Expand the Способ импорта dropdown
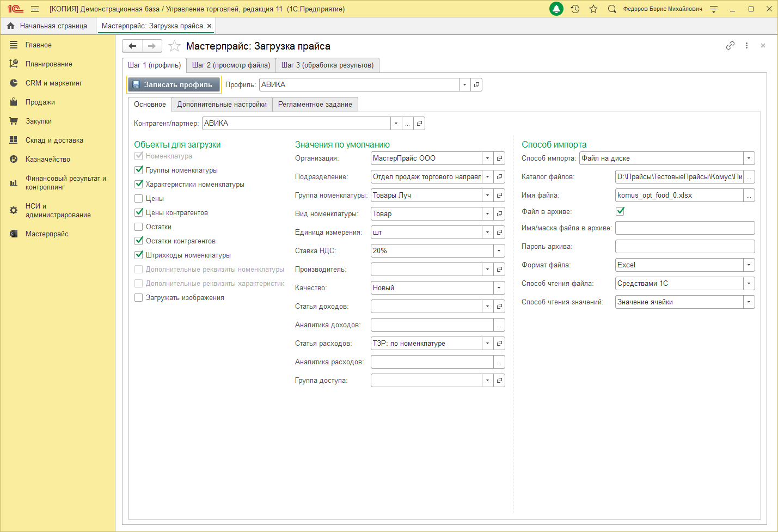The height and width of the screenshot is (532, 778). point(749,158)
